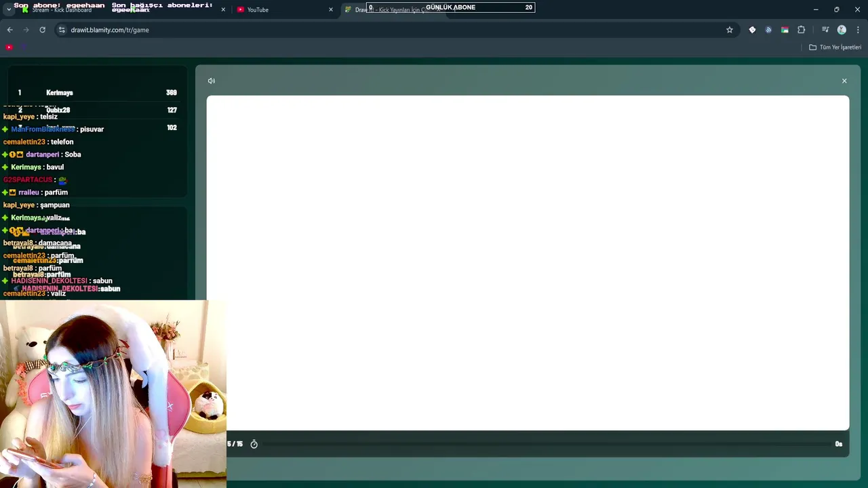
Task: Click the black diamond extension icon
Action: pyautogui.click(x=752, y=30)
